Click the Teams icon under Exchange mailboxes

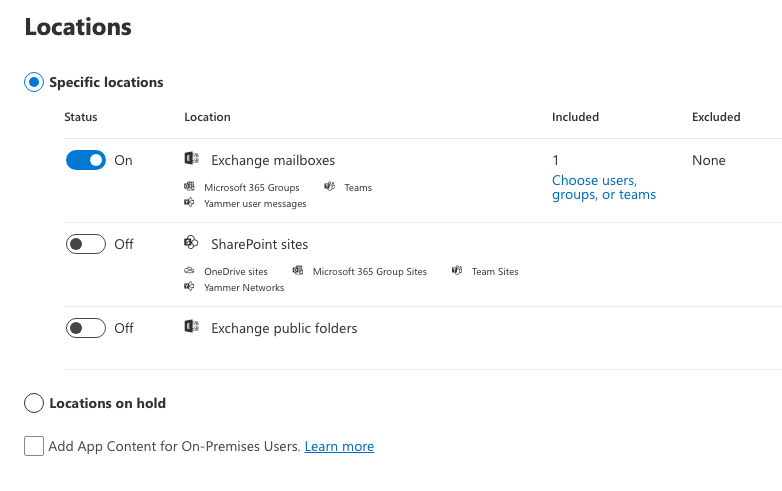329,187
